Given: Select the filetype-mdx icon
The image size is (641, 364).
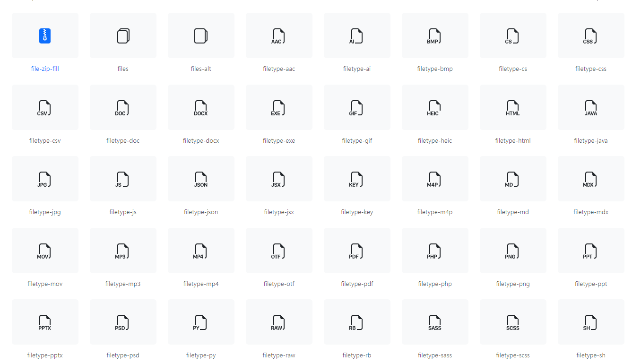Looking at the screenshot, I should 591,179.
